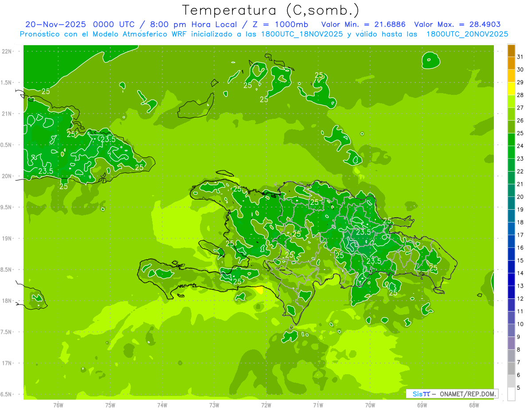Click the "ONAMET/REP.DOM." credit label
532x411 pixels.
pos(468,394)
